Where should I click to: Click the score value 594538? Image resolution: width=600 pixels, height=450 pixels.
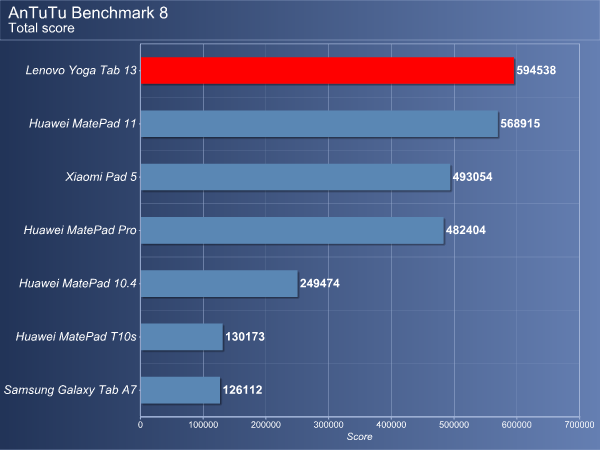coord(536,70)
